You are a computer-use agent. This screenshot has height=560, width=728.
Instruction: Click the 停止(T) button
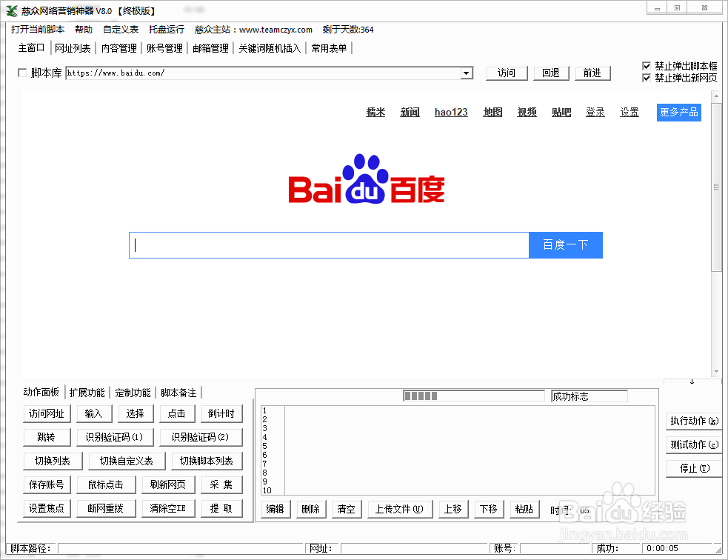(694, 468)
